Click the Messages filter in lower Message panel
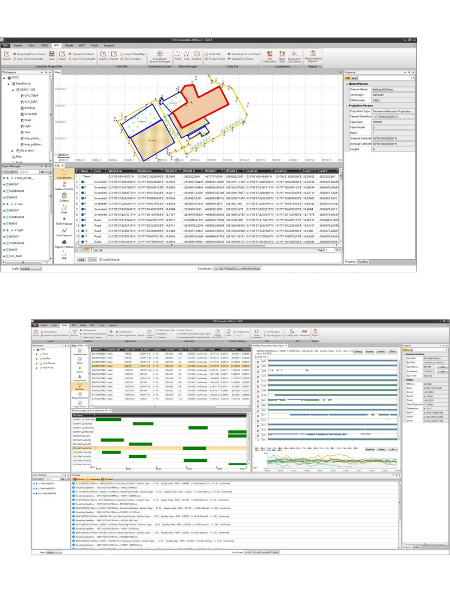Screen dimensions: 450x600 108,479
